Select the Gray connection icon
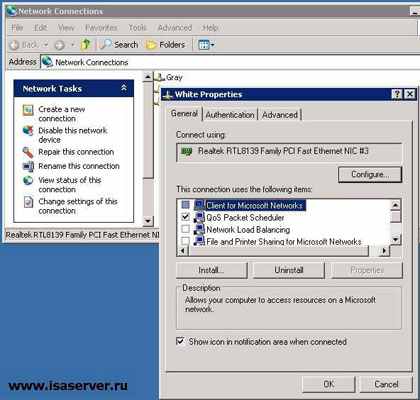 pyautogui.click(x=160, y=77)
